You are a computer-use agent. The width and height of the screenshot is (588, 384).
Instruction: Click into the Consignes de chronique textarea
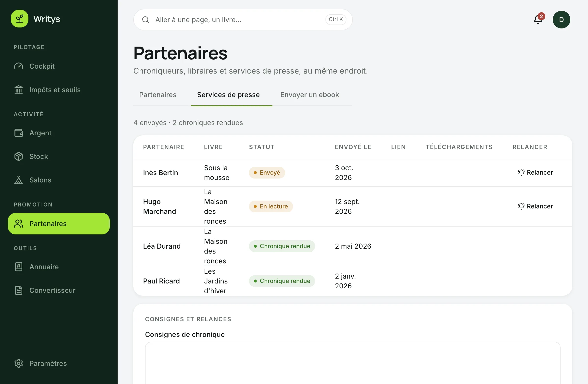(x=353, y=363)
